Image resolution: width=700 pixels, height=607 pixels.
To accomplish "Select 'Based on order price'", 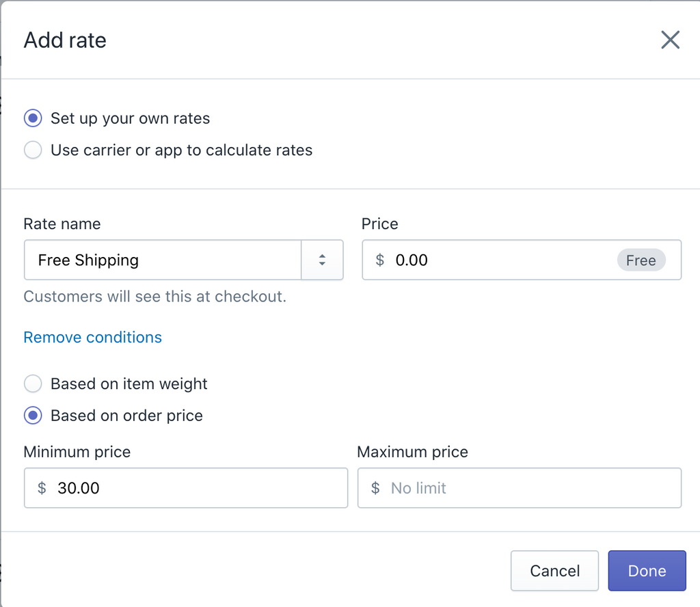I will coord(32,416).
